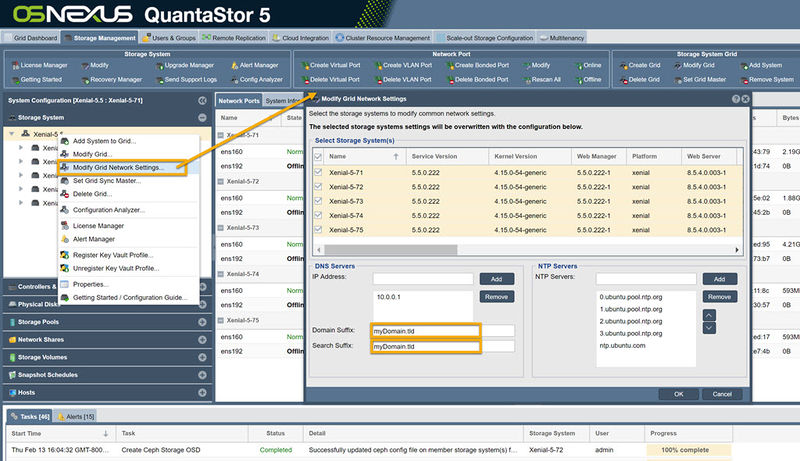
Task: Expand the Storage Volumes section
Action: click(x=203, y=357)
